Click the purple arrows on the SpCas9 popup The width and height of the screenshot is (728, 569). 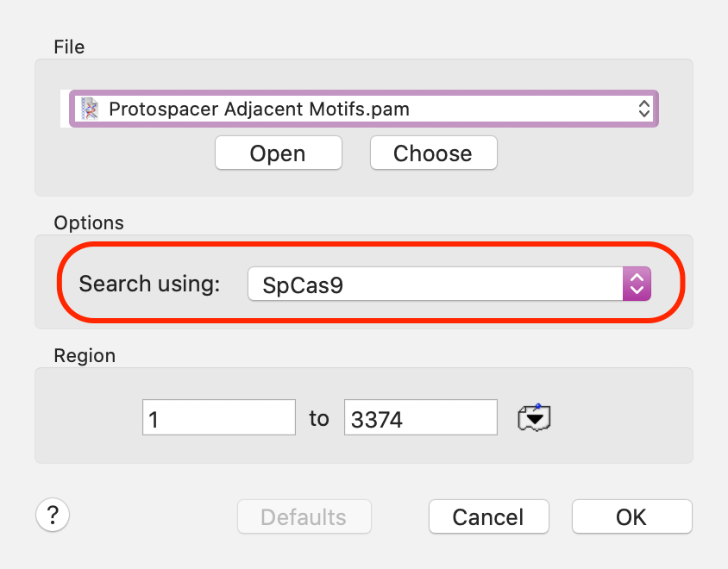[637, 284]
